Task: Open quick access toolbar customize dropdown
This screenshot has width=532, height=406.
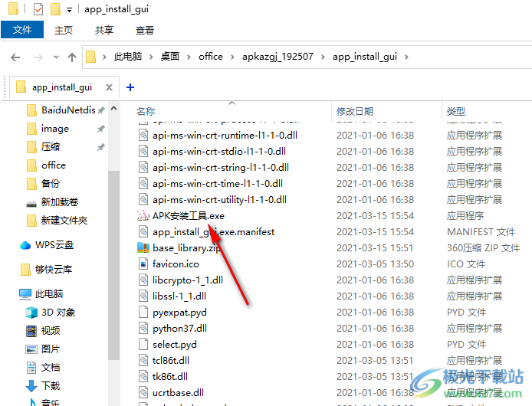Action: pyautogui.click(x=69, y=10)
